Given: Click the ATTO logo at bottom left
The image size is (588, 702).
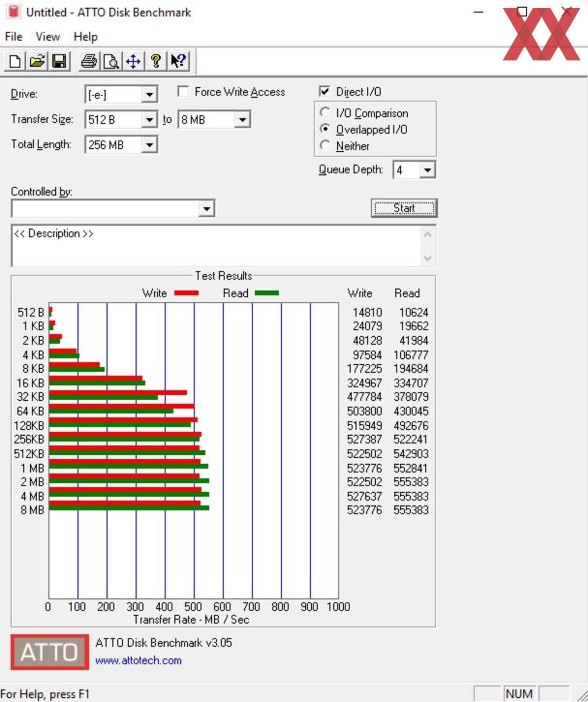Looking at the screenshot, I should (50, 652).
